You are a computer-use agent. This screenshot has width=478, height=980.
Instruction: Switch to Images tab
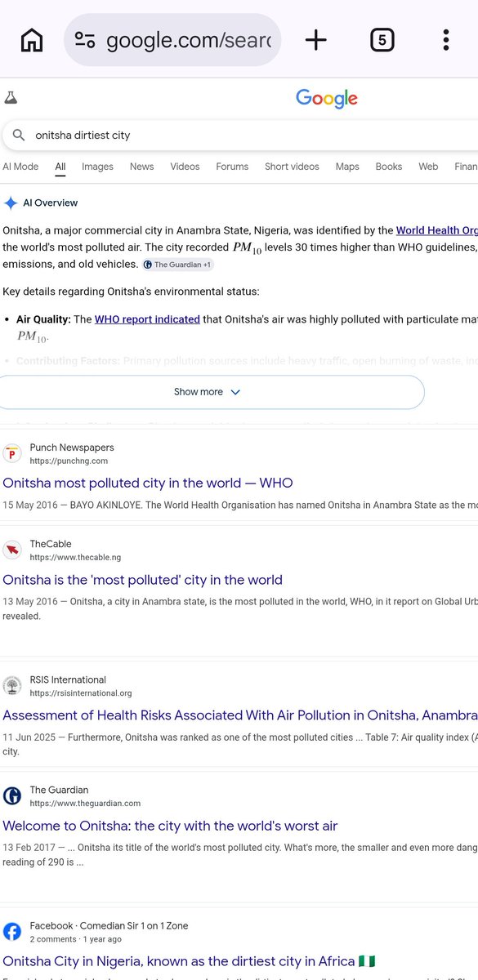(x=97, y=167)
